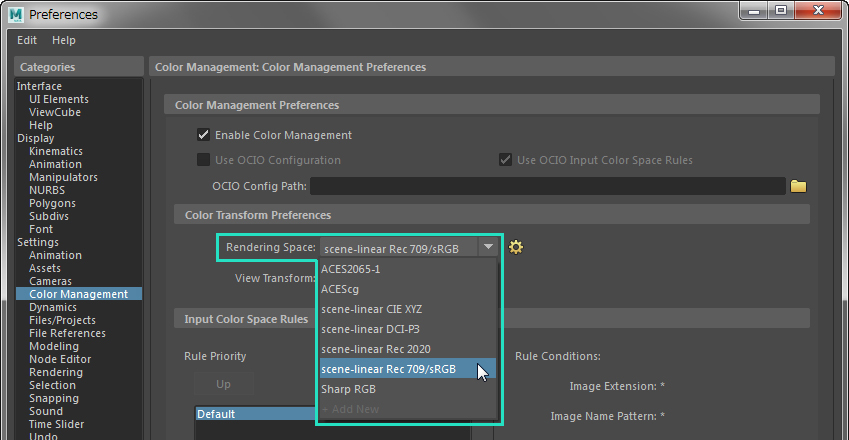
Task: Collapse the Color Transform Preferences section
Action: click(492, 215)
